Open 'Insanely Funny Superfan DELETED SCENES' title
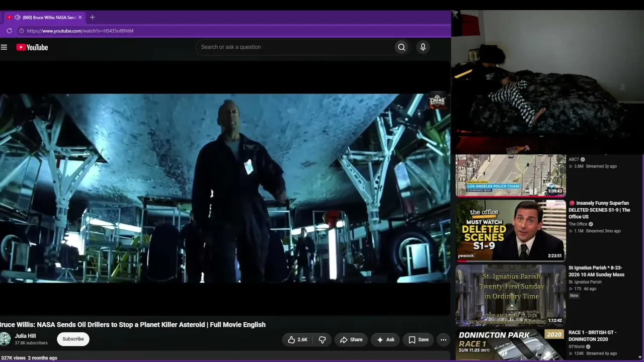The height and width of the screenshot is (362, 644). (599, 210)
